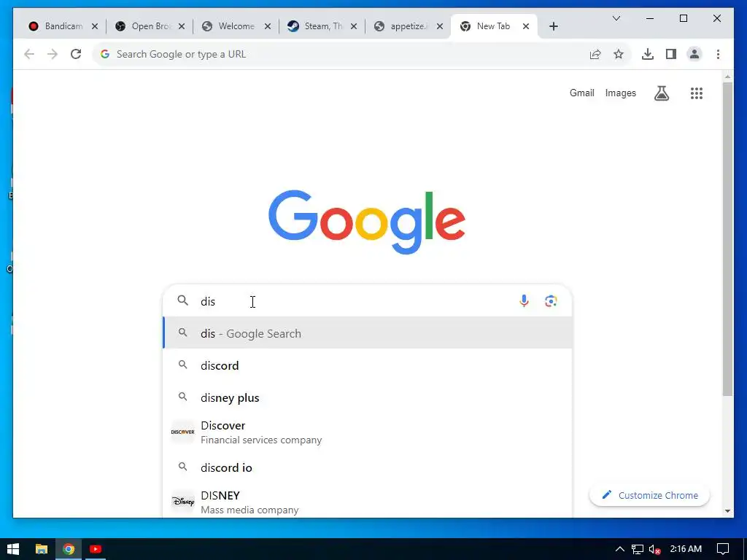
Task: Choose the 'discord' suggestion
Action: point(368,366)
